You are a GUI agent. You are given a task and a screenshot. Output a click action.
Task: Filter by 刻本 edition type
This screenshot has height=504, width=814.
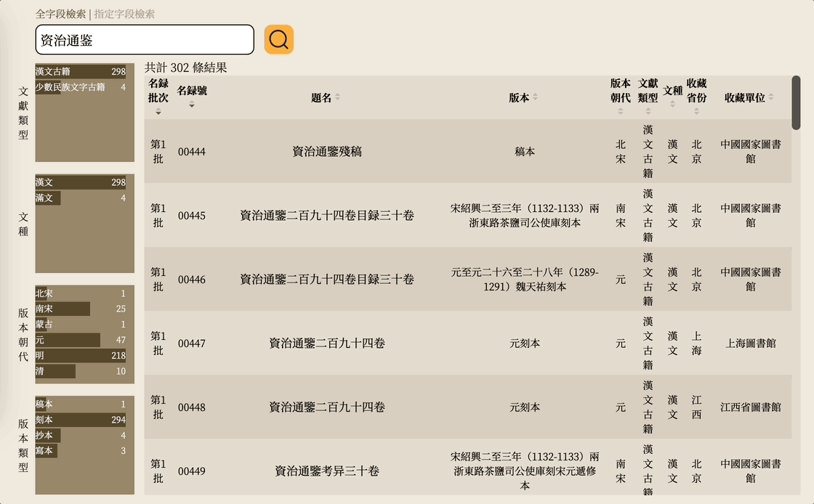coord(81,420)
